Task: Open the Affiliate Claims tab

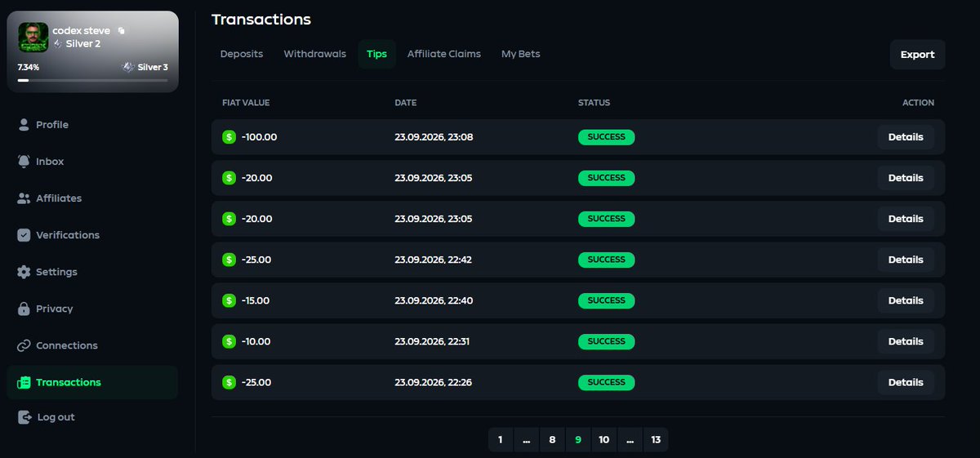Action: (444, 54)
